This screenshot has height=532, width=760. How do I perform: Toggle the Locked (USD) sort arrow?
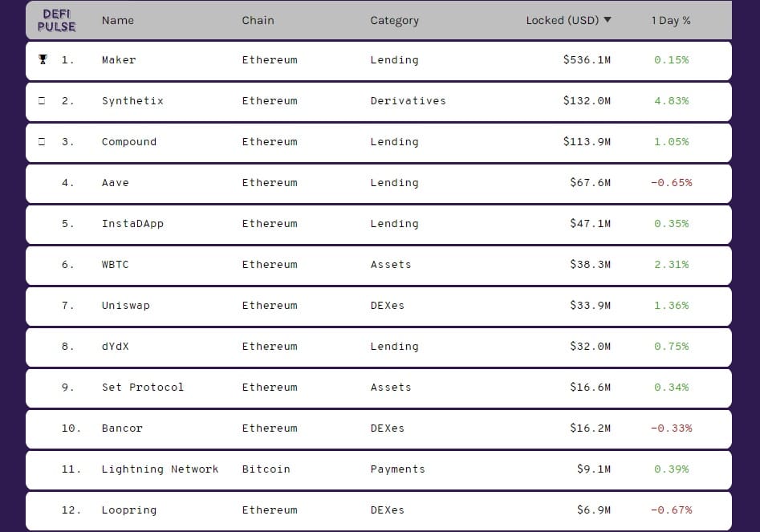608,20
